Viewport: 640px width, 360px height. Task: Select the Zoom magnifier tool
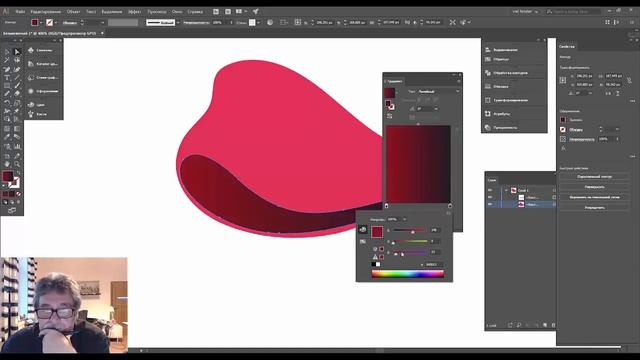(x=17, y=164)
